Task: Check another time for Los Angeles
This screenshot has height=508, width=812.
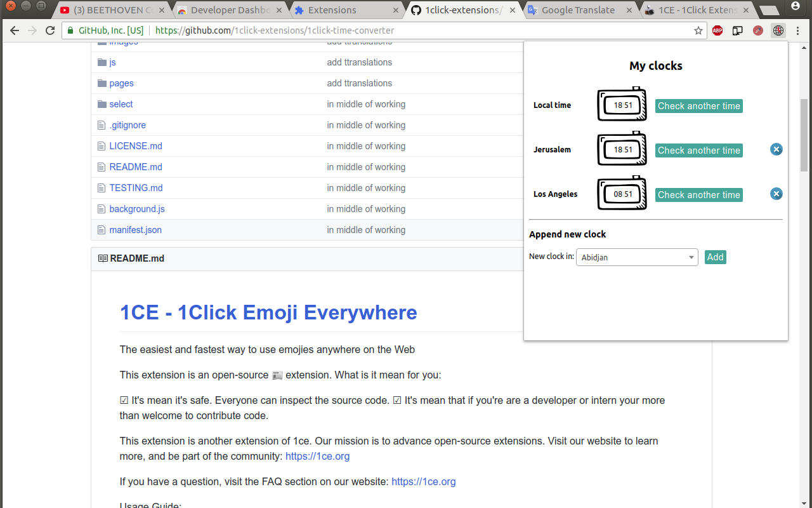Action: (698, 195)
